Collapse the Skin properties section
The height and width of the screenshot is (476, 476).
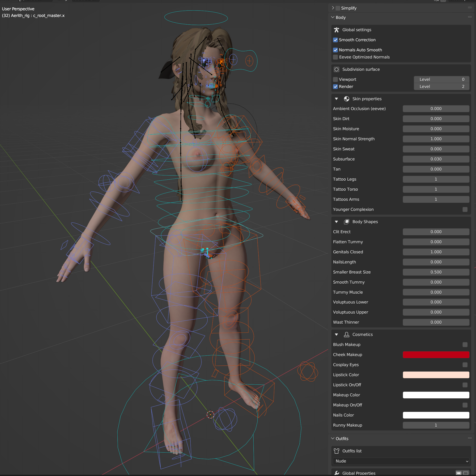(337, 99)
